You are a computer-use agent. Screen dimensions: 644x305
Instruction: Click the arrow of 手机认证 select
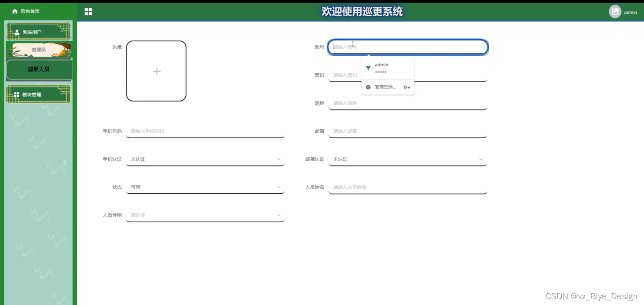pos(279,159)
